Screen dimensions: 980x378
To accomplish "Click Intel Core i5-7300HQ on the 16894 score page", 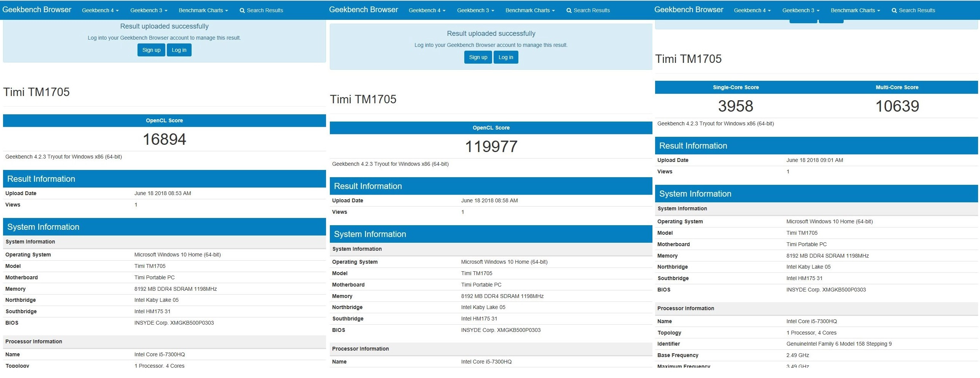I will (x=160, y=354).
